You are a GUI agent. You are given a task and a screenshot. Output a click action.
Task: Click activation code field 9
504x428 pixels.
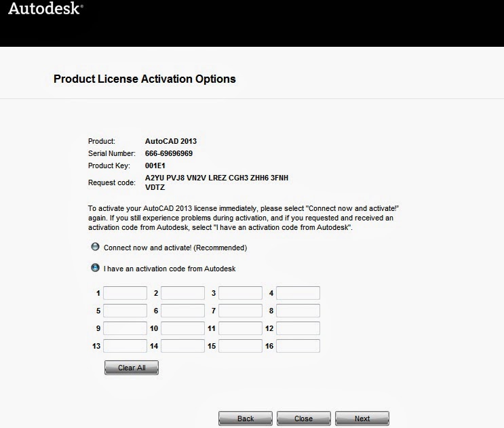[x=125, y=328]
